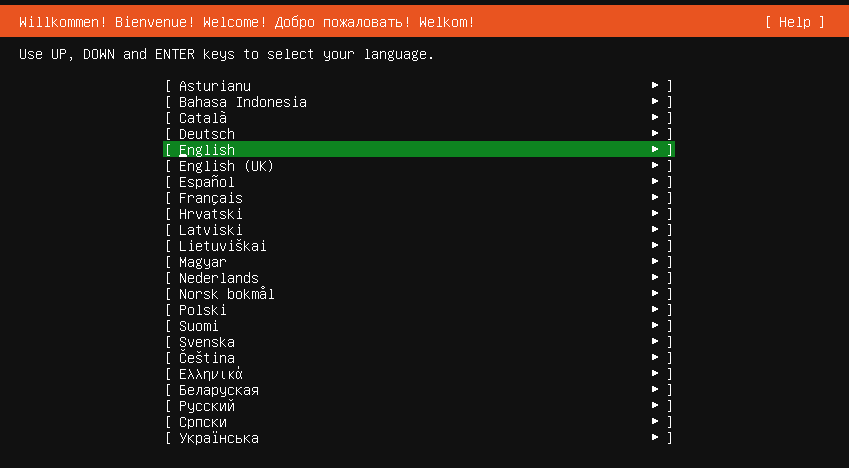Pick the Català language entry
849x468 pixels.
tap(419, 118)
